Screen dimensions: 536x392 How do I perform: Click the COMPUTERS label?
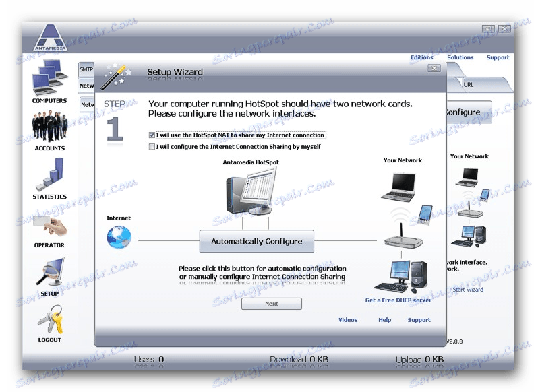click(50, 101)
